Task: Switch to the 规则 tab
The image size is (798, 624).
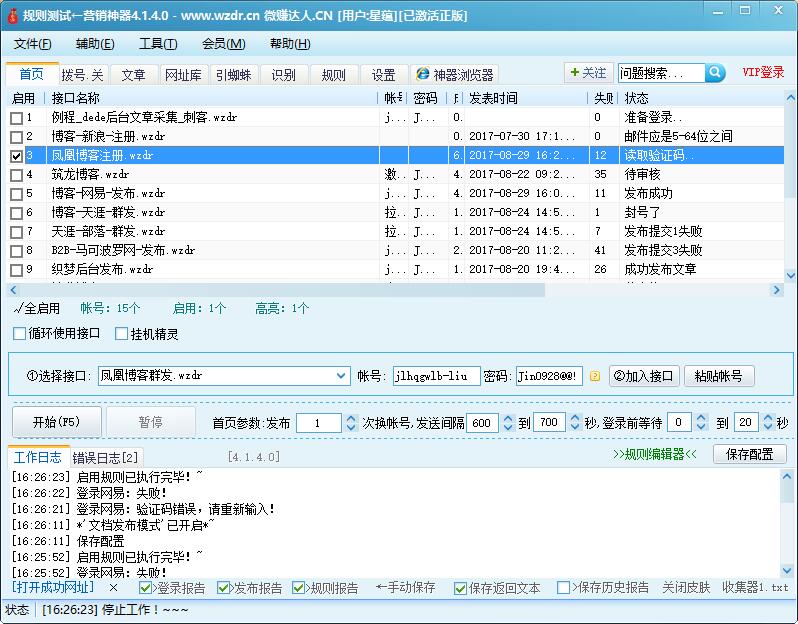Action: click(334, 75)
